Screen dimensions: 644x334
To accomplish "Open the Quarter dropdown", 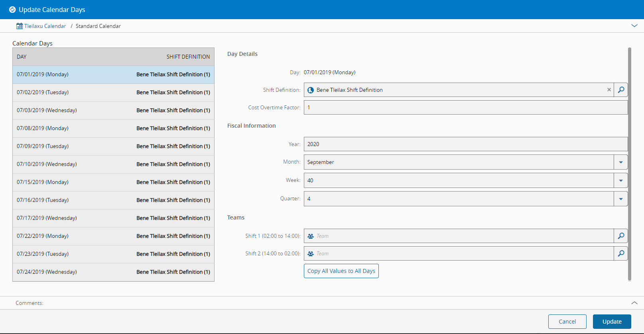I will point(620,199).
